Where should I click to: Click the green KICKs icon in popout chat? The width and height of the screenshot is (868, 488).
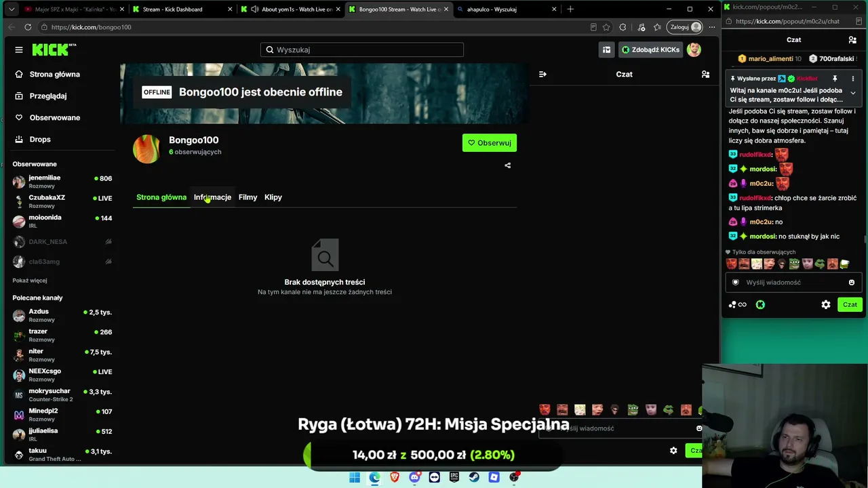click(x=760, y=305)
